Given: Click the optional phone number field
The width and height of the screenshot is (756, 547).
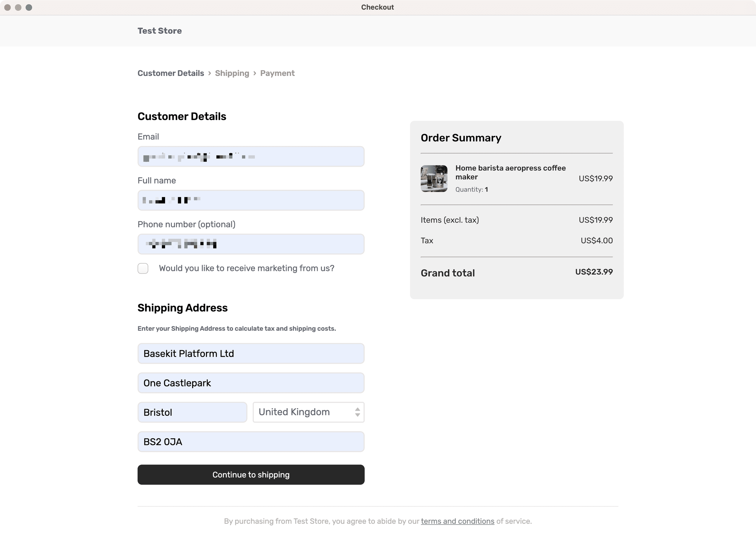Looking at the screenshot, I should coord(251,244).
